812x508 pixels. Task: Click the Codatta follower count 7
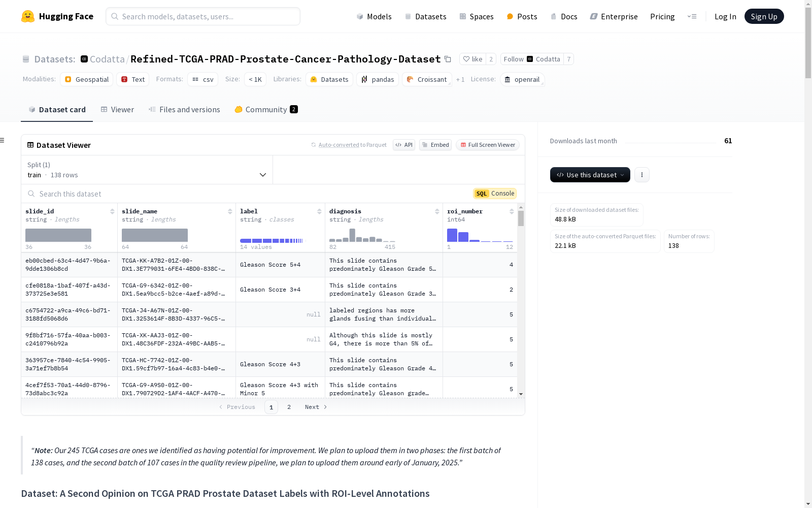569,59
